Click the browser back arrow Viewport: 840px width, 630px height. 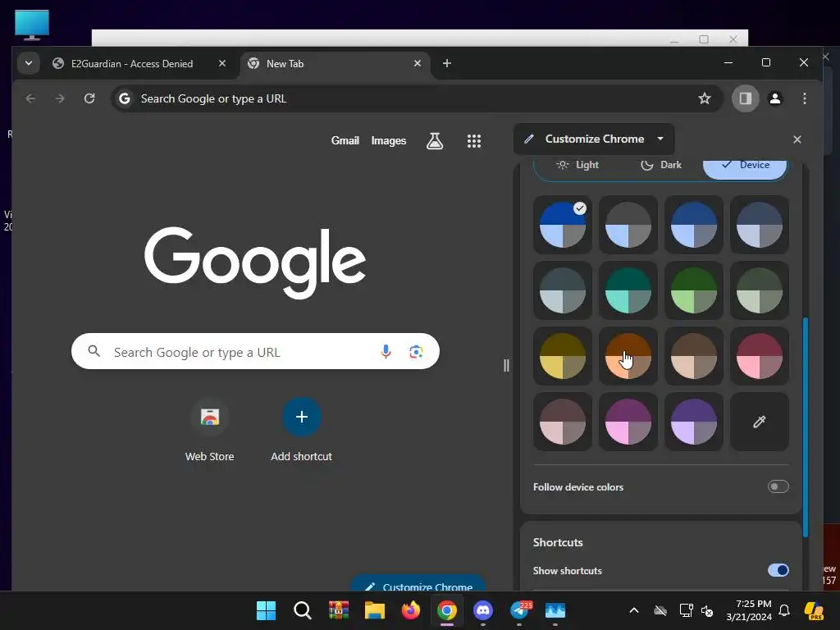tap(30, 98)
